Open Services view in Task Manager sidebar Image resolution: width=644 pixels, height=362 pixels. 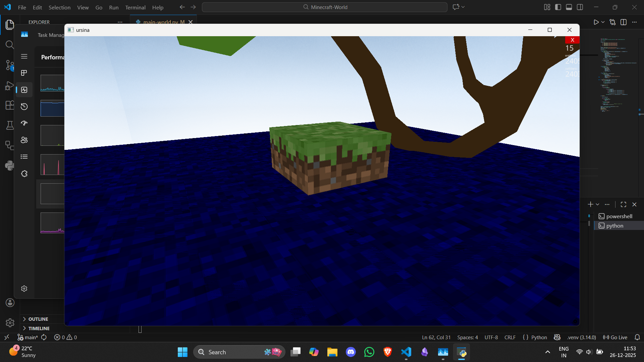[x=24, y=173]
